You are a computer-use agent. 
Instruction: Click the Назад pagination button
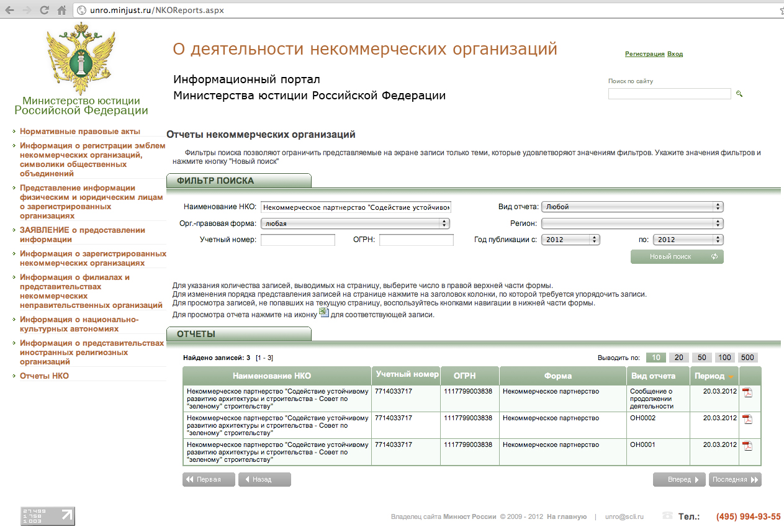click(x=264, y=479)
